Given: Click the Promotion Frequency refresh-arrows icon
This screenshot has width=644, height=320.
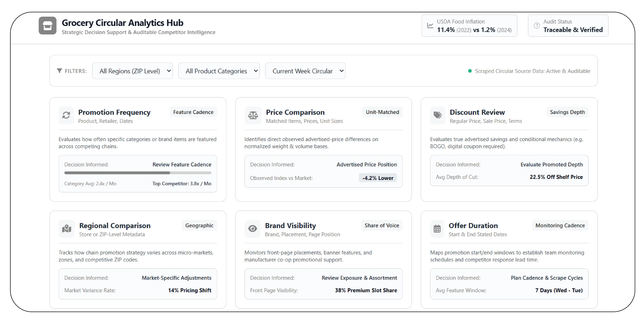Looking at the screenshot, I should coord(66,115).
